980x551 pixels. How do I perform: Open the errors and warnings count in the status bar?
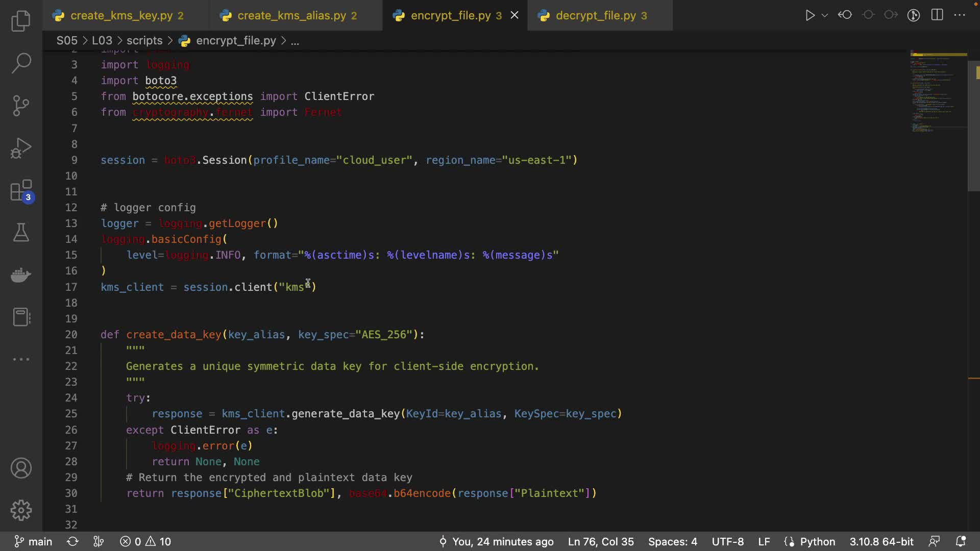(x=146, y=541)
